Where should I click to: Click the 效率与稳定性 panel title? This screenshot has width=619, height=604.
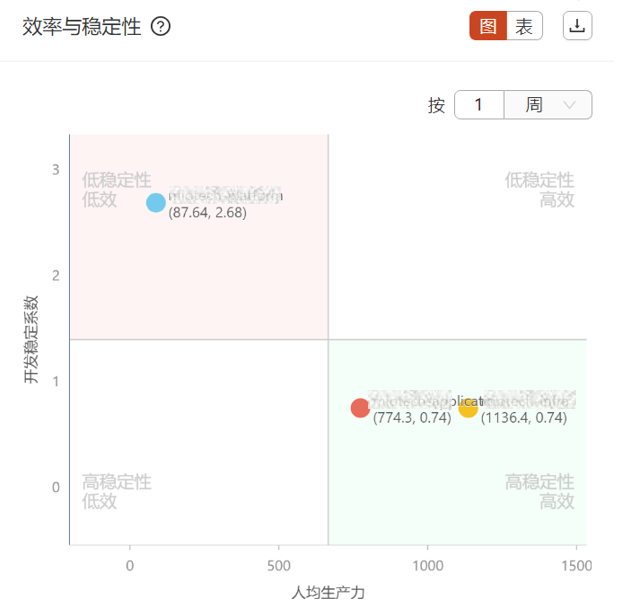82,27
